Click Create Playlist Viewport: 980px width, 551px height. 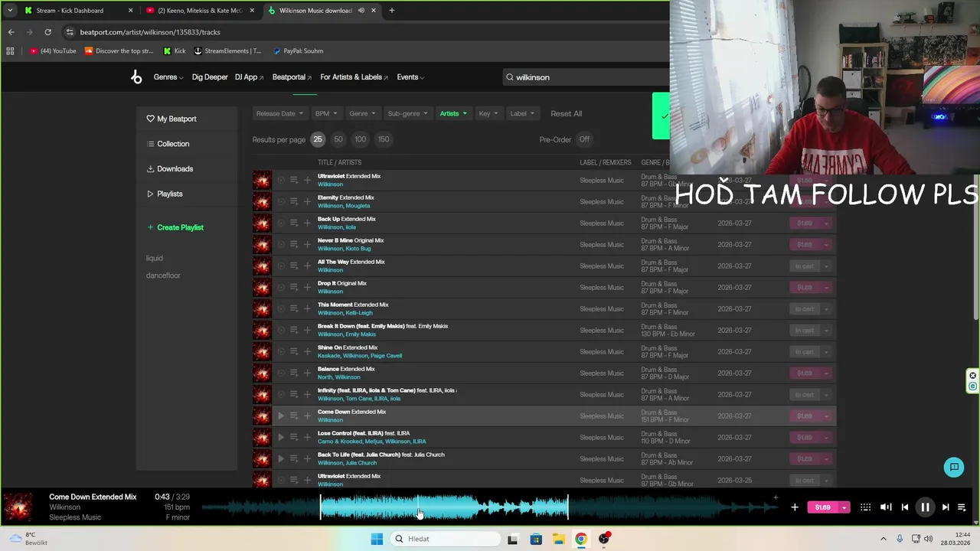[x=175, y=227]
